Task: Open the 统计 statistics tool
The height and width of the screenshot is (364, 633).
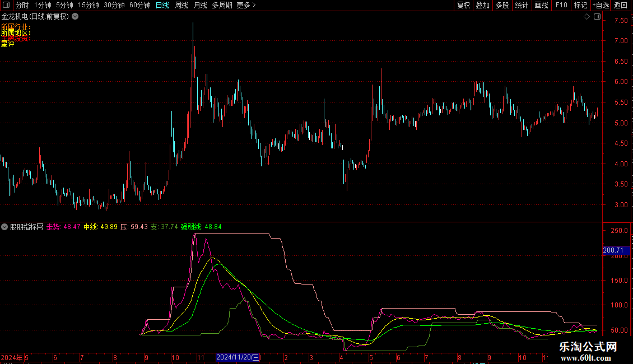Action: coord(522,5)
